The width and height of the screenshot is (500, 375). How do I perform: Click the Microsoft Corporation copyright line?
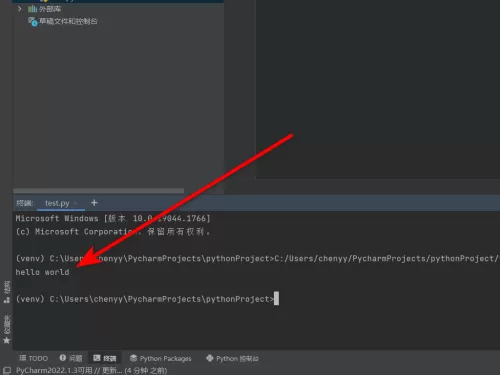point(113,232)
